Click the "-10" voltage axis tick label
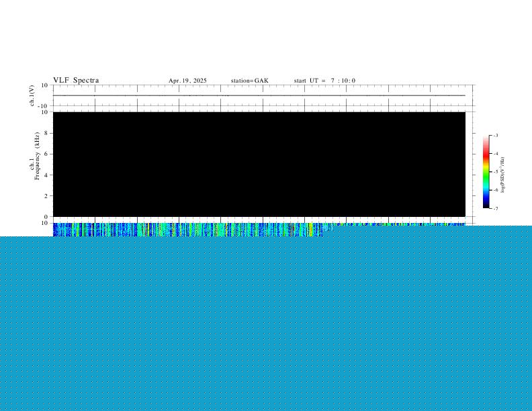Image resolution: width=532 pixels, height=411 pixels. (42, 106)
